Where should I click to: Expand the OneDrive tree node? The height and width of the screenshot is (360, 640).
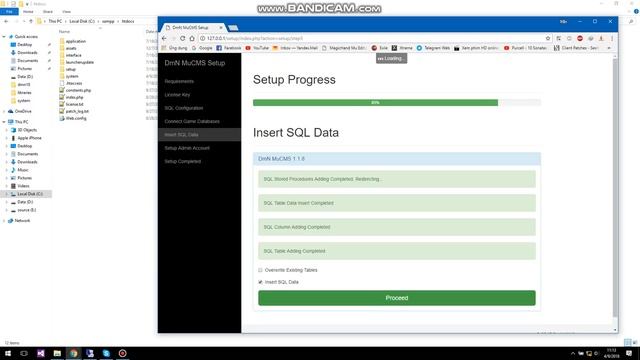point(4,111)
